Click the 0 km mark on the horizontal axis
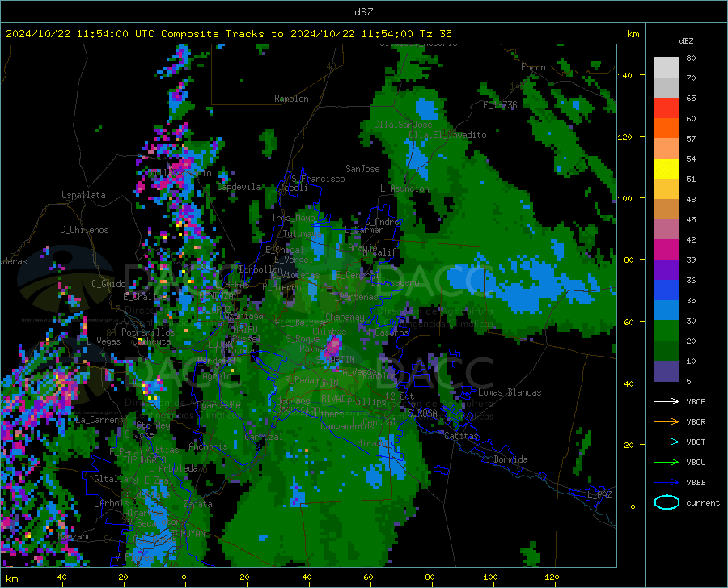Screen dimensions: 728x588 [184, 577]
